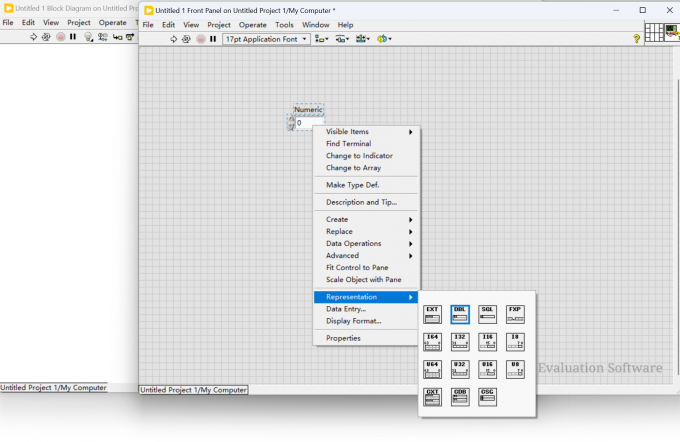Open Data Entry... dialog
The width and height of the screenshot is (680, 442).
(x=366, y=309)
